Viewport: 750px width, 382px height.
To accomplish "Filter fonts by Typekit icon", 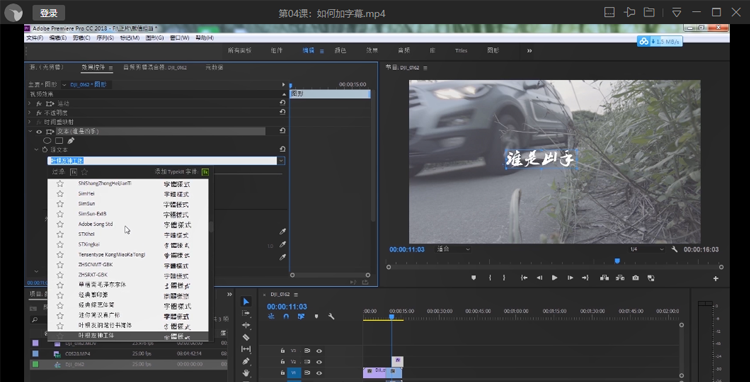I will pyautogui.click(x=74, y=172).
